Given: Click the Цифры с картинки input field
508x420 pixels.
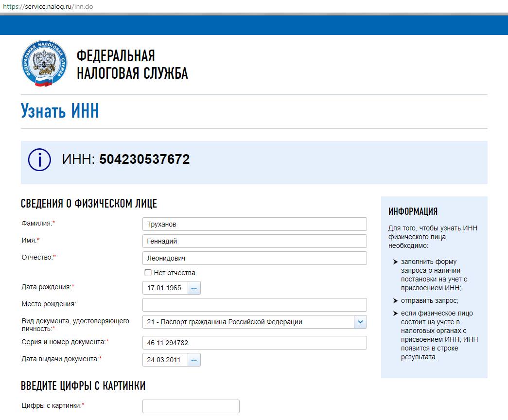Looking at the screenshot, I should pos(191,406).
